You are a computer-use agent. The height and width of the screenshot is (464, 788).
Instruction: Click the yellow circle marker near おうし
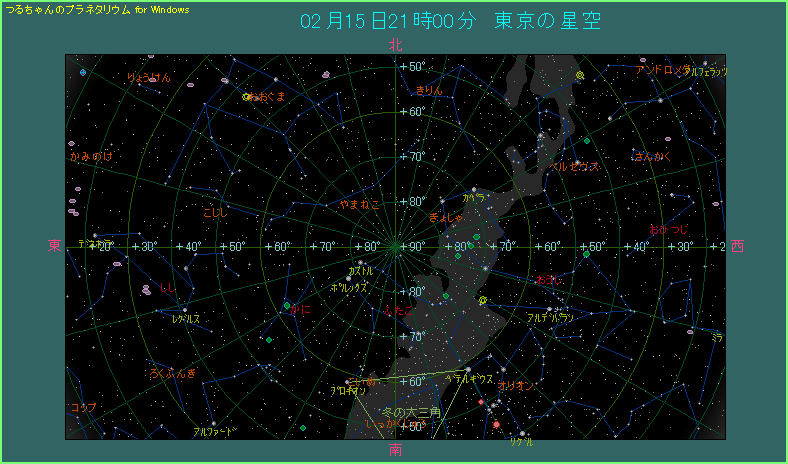coord(483,300)
